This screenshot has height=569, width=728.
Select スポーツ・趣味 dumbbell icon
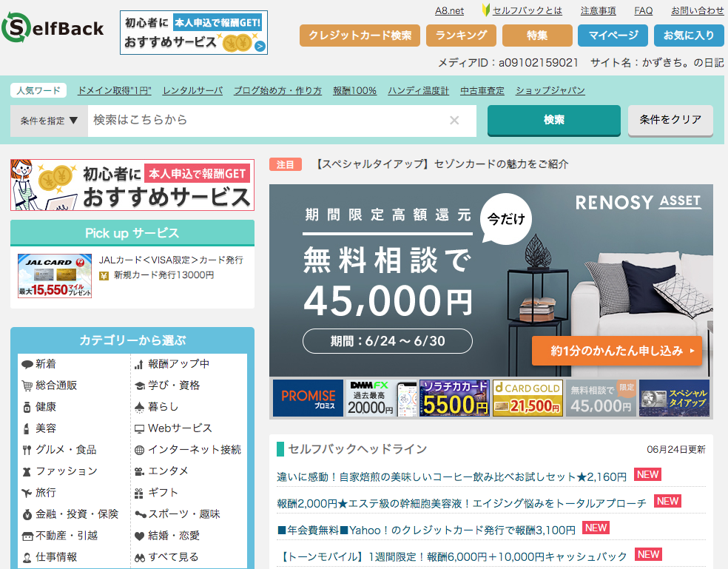point(141,514)
